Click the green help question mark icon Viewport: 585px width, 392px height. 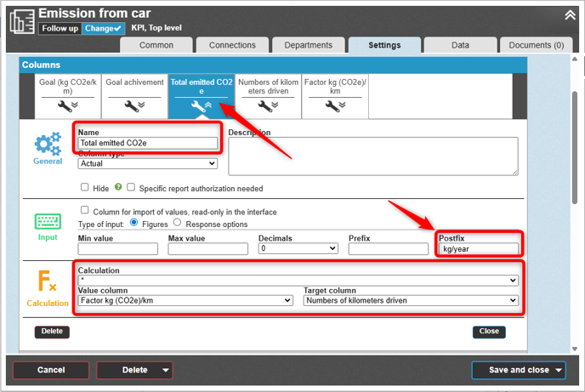pyautogui.click(x=118, y=188)
